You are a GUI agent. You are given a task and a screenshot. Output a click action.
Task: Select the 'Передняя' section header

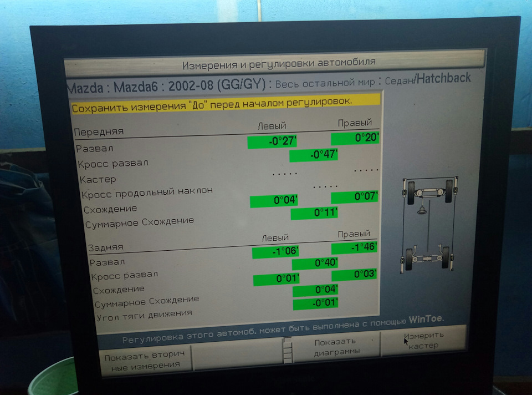99,132
